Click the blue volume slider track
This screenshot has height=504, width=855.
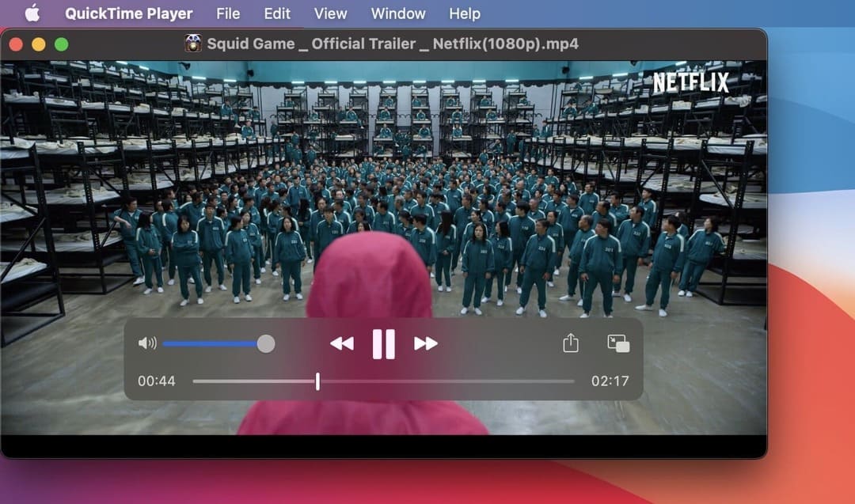click(210, 344)
